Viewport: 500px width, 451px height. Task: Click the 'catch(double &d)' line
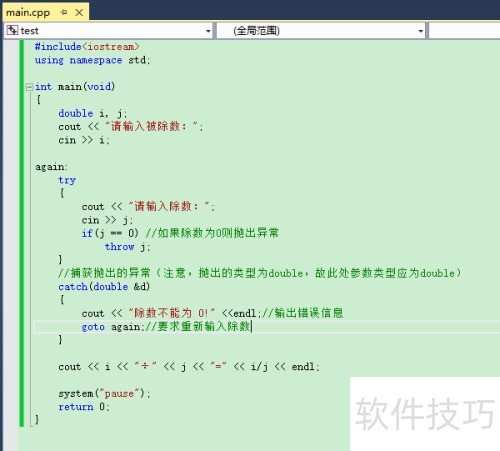pos(104,287)
